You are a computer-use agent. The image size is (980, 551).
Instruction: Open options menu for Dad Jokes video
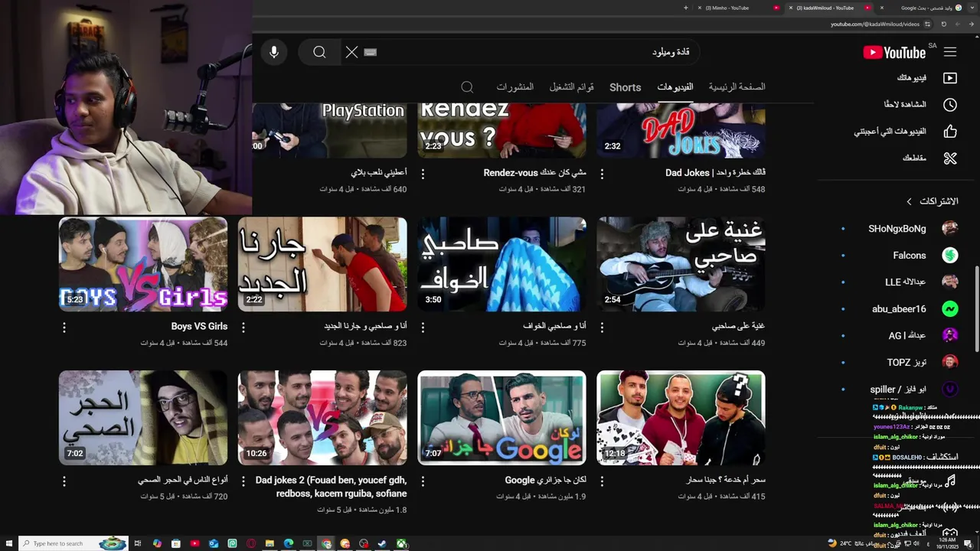pos(602,174)
